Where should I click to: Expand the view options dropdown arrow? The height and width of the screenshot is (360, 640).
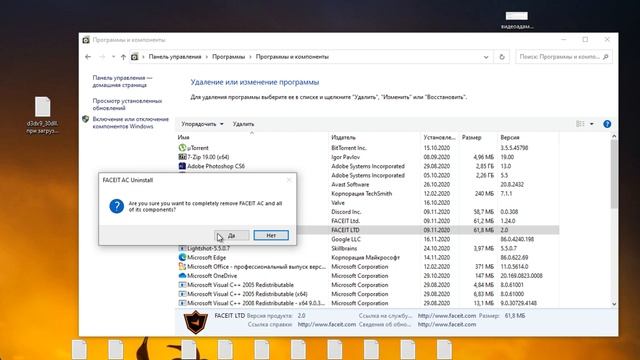coord(591,124)
